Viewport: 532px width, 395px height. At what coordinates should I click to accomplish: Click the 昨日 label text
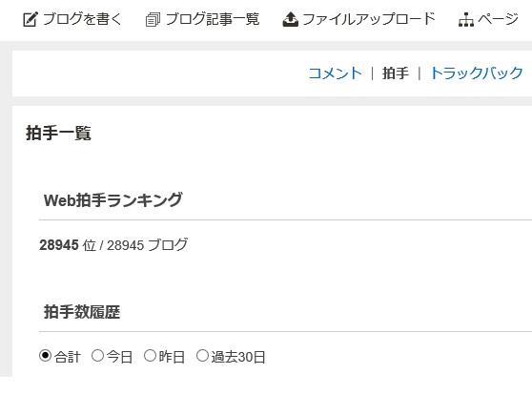(172, 357)
